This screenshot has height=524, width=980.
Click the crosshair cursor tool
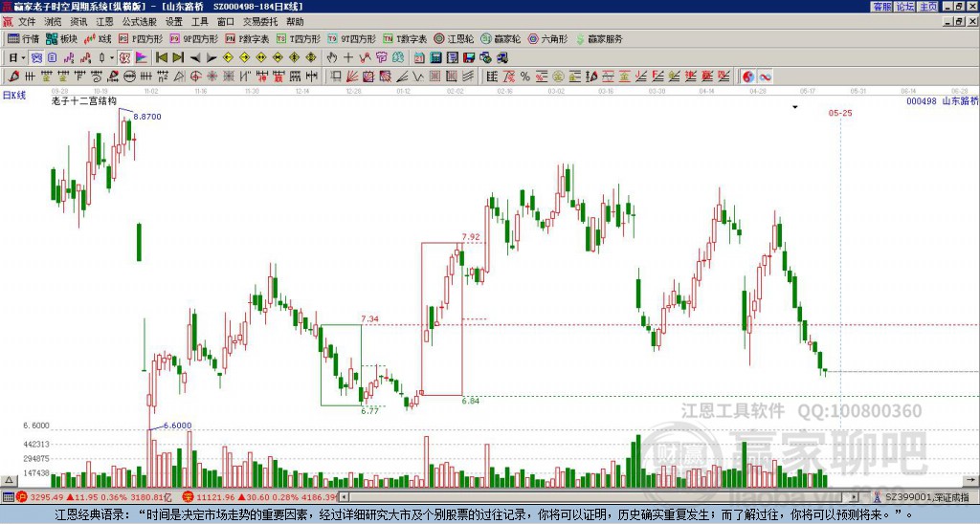coord(348,58)
